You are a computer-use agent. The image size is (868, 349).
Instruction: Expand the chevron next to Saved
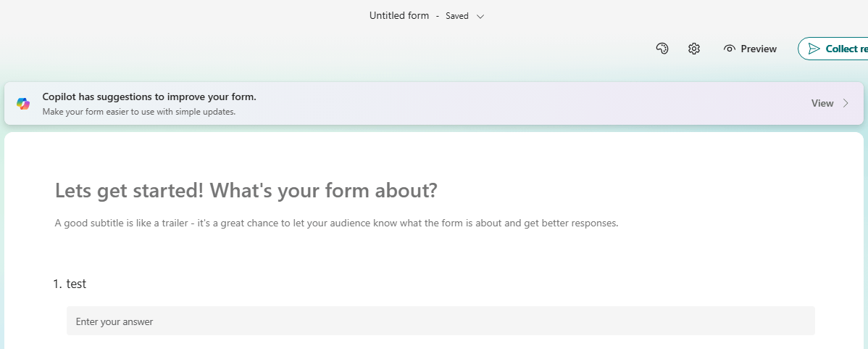pyautogui.click(x=480, y=16)
